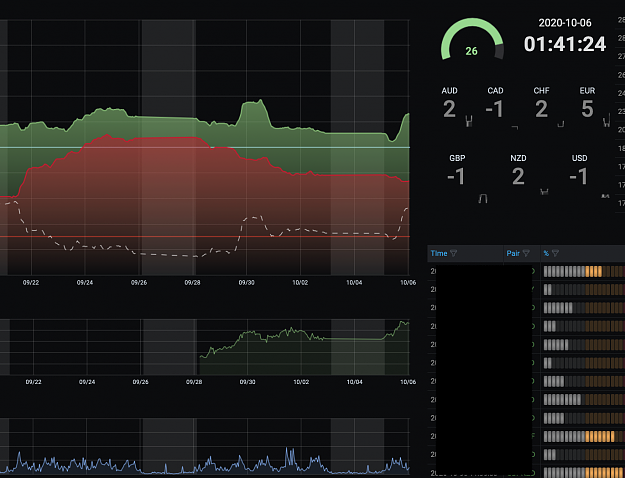Click 09/24 label under the green line chart
Viewport: 625px width, 478px height.
point(87,382)
